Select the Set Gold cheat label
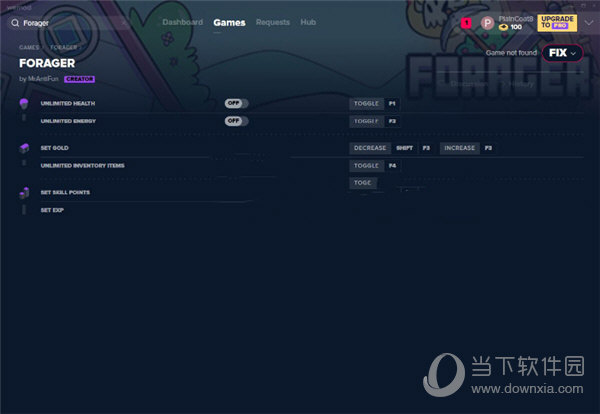Viewport: 600px width, 414px height. click(54, 148)
